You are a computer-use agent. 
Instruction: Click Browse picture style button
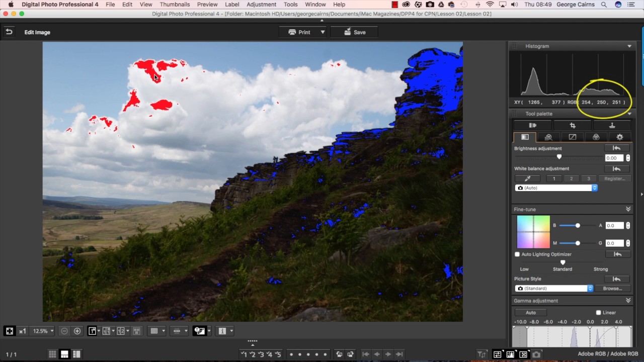tap(612, 289)
